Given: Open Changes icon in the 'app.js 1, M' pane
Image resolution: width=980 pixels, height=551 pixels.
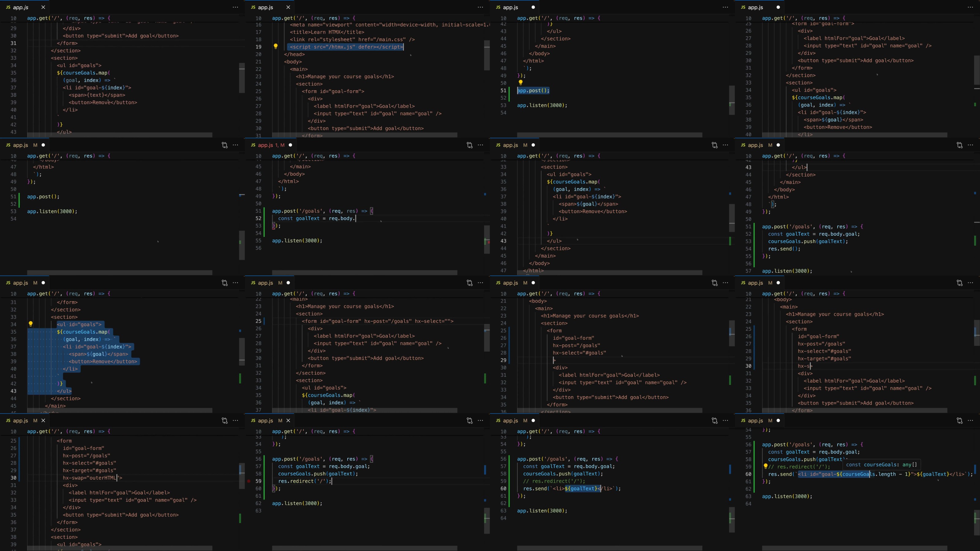Looking at the screenshot, I should 469,145.
